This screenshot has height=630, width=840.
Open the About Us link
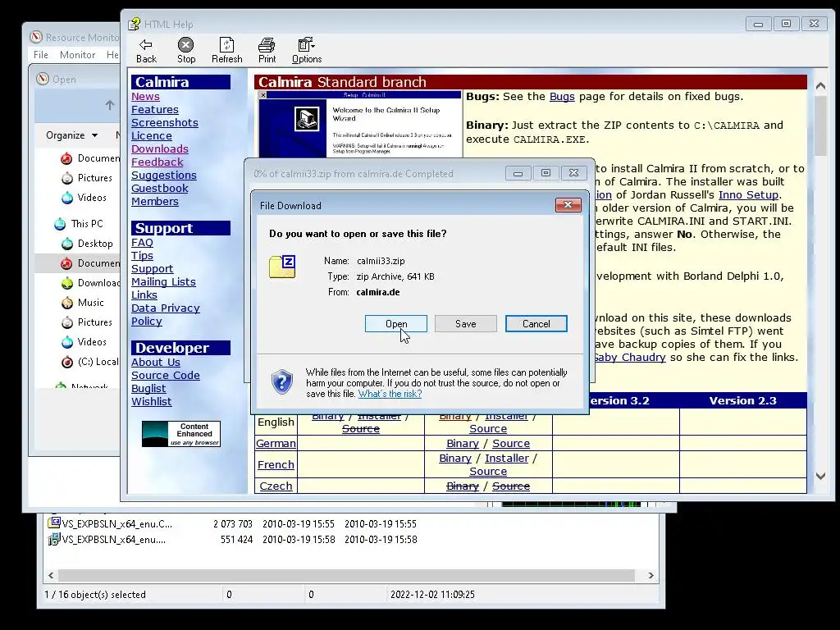(x=155, y=362)
